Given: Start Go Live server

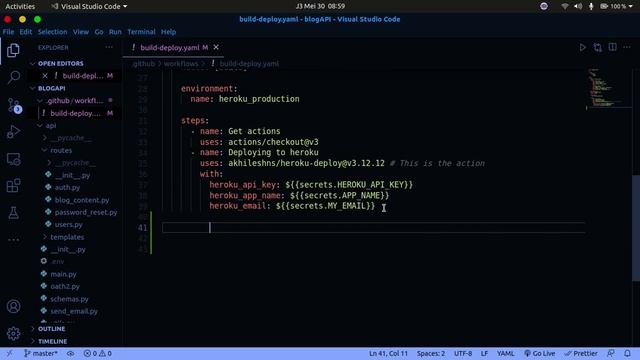Looking at the screenshot, I should tap(540, 353).
